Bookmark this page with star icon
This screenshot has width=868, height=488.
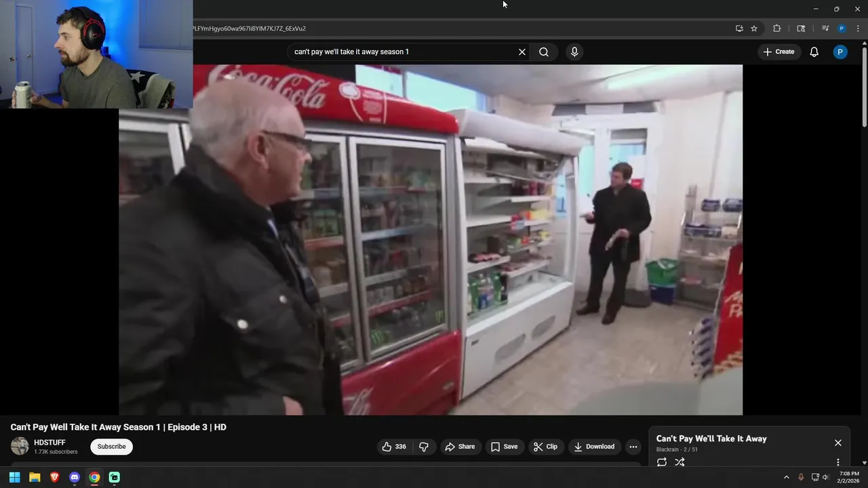coord(754,28)
